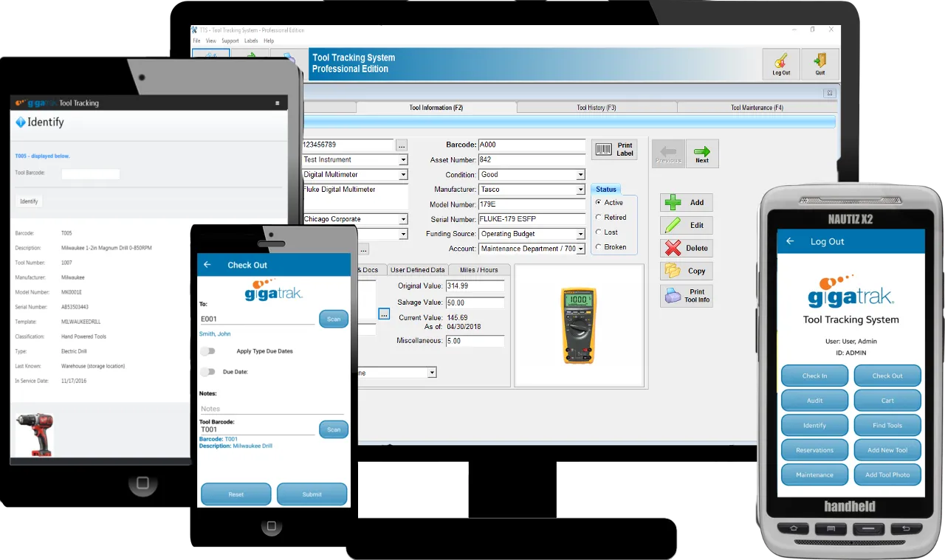945x560 pixels.
Task: Open the Labels menu
Action: 251,41
